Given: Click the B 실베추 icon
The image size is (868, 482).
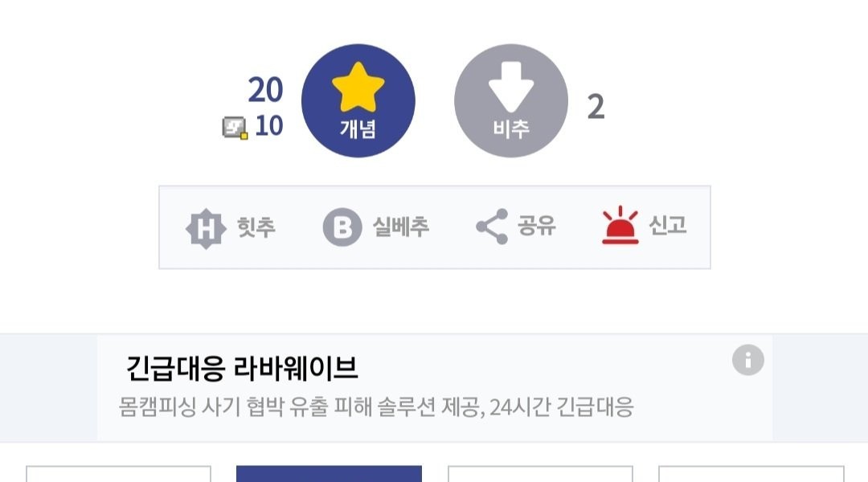Looking at the screenshot, I should pos(342,227).
